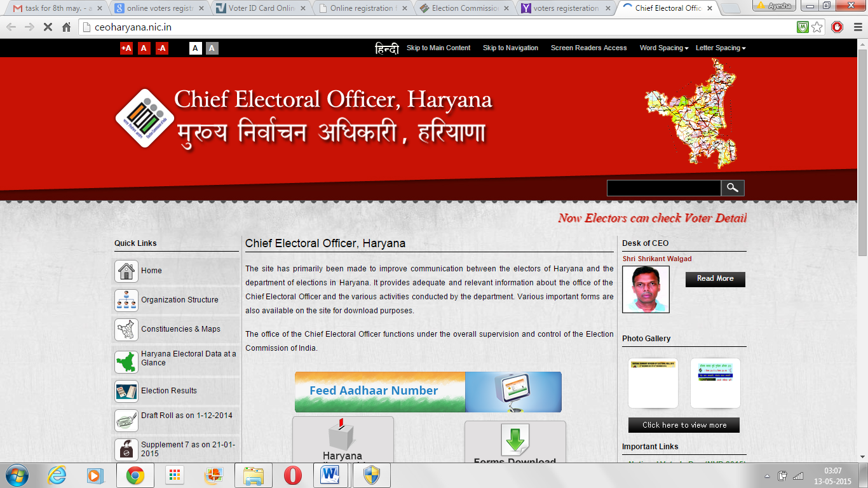Click the bookmark star icon
Viewport: 868px width, 488px height.
817,27
